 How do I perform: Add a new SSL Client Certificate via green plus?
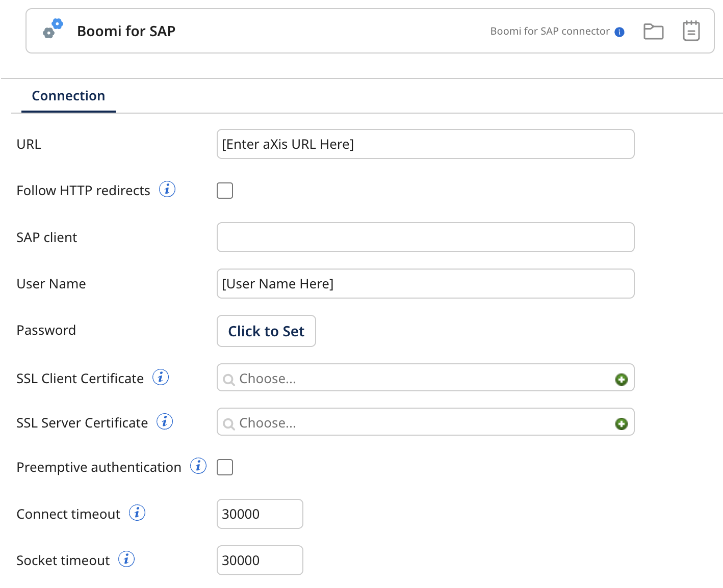[621, 379]
